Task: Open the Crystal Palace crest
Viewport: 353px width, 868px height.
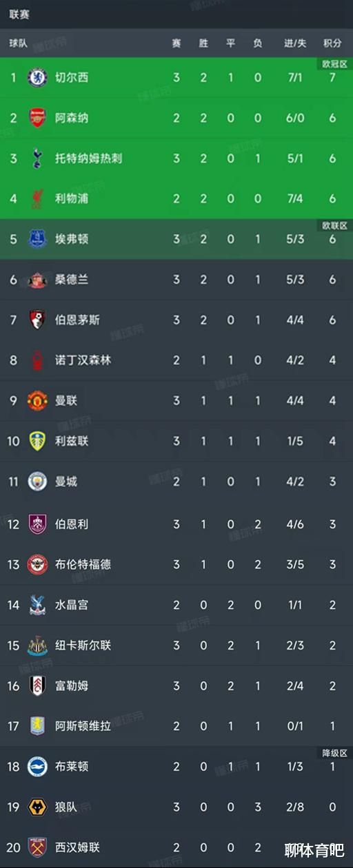Action: 37,605
